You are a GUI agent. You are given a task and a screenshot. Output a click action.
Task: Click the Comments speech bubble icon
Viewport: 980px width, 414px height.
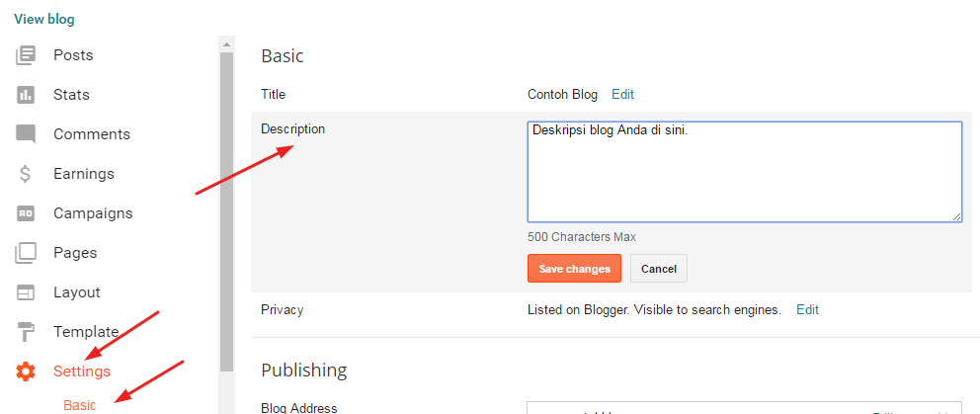(26, 134)
